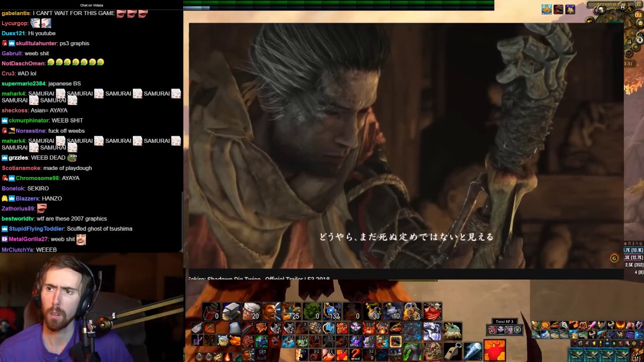Click the gold coin icon in trailer corner
The height and width of the screenshot is (362, 644).
tap(614, 258)
